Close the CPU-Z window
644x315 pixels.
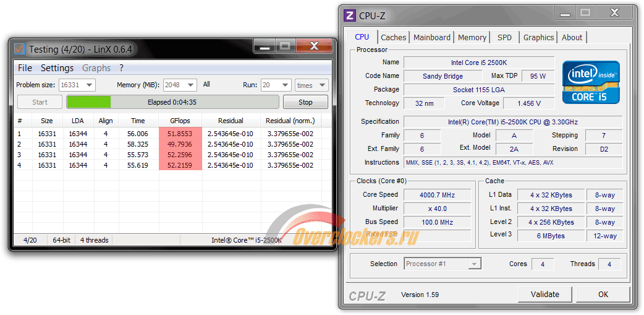click(614, 13)
